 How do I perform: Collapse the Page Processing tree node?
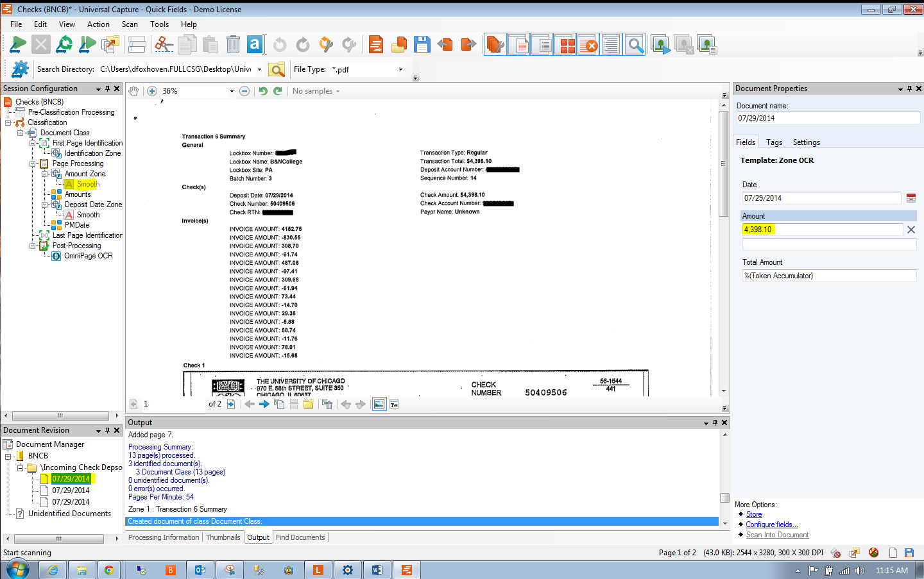point(32,164)
